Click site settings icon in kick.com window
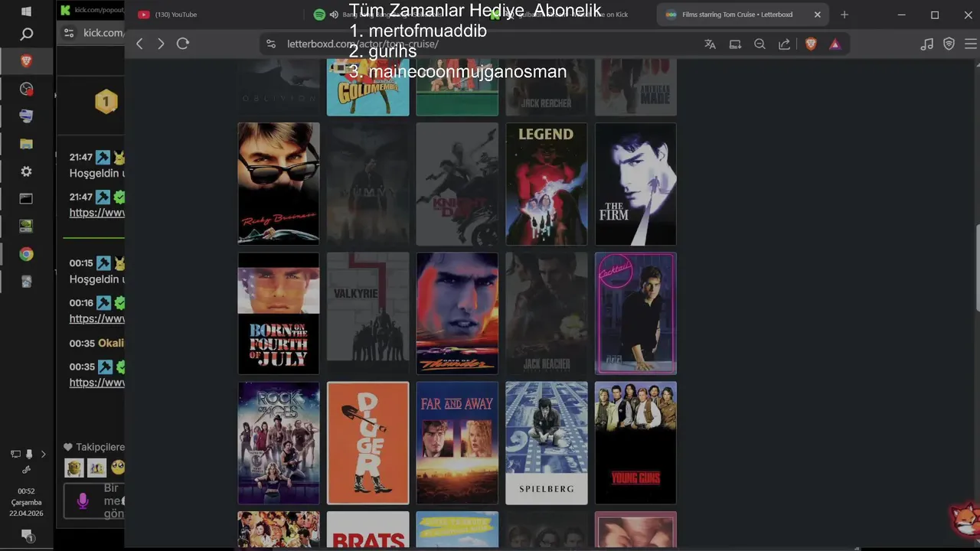This screenshot has width=980, height=551. [69, 33]
